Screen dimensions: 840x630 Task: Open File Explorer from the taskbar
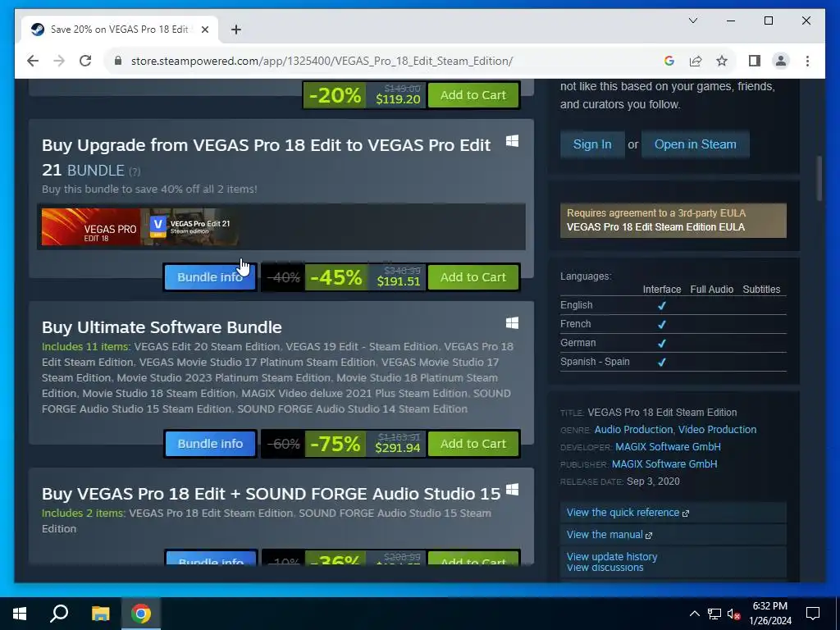coord(100,614)
